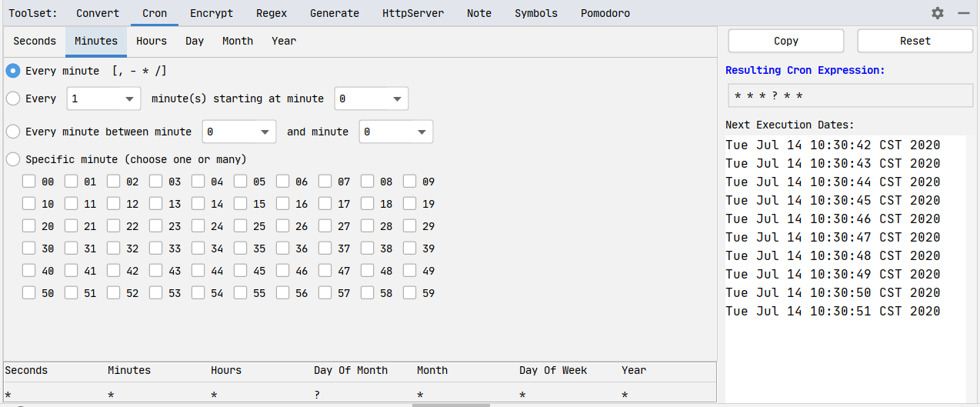Select the Specific minute radio option
The image size is (980, 407).
tap(13, 159)
